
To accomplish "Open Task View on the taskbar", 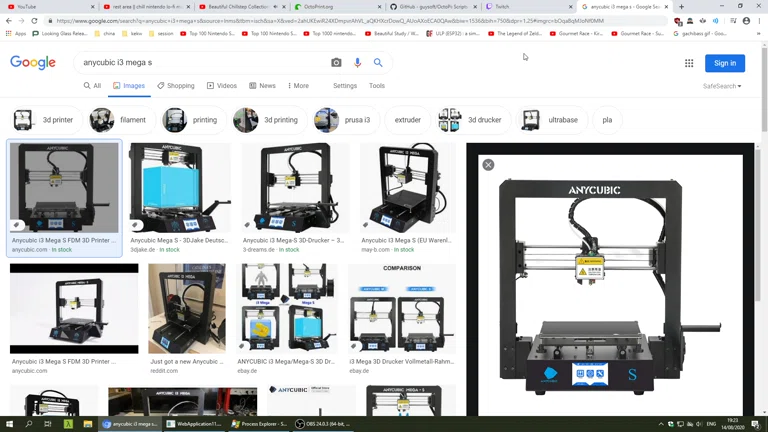I will coord(48,424).
